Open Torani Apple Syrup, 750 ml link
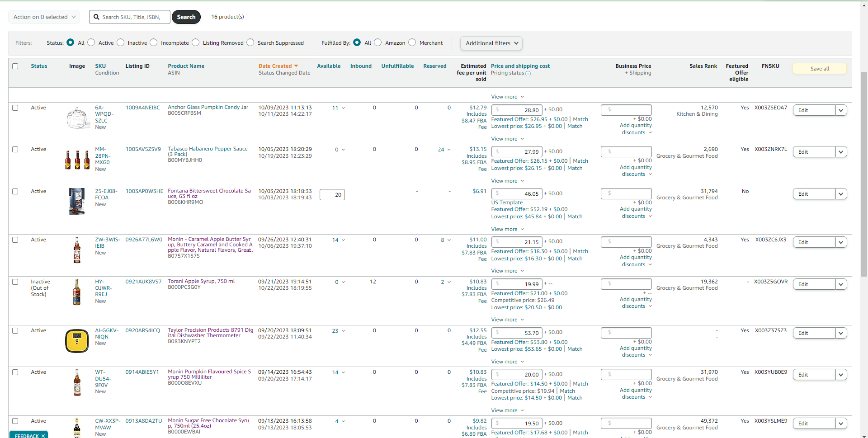The width and height of the screenshot is (868, 438). click(x=201, y=281)
